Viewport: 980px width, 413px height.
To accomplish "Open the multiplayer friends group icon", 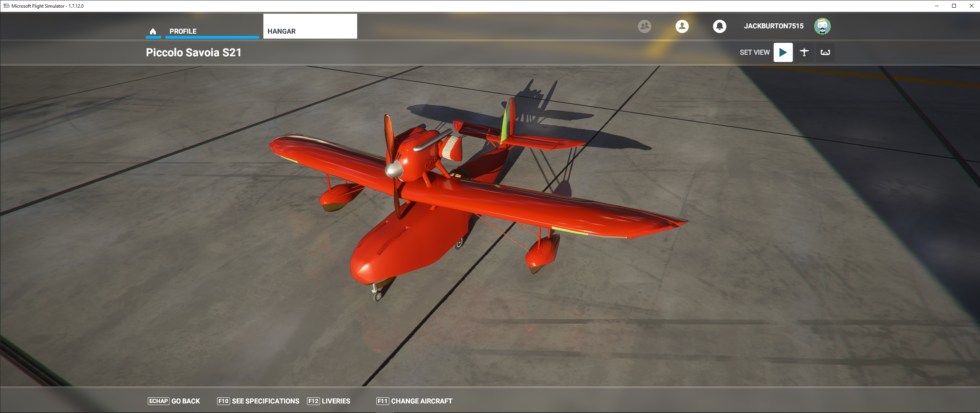I will coord(645,26).
